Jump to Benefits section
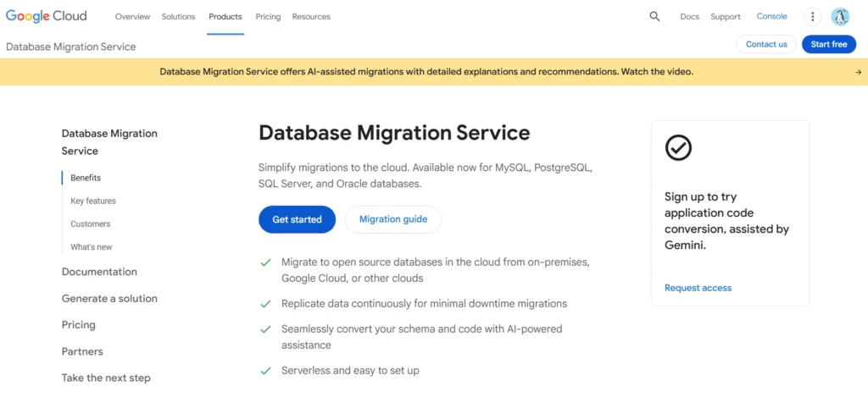 86,178
